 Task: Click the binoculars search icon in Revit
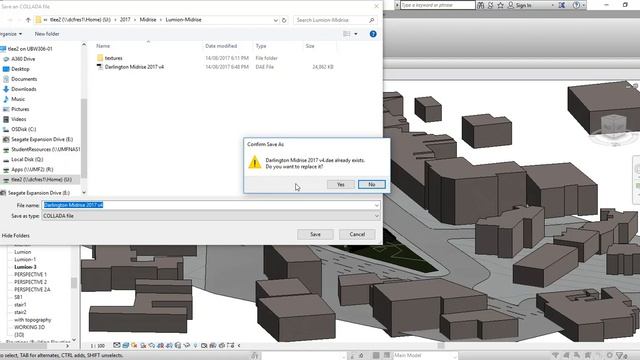click(480, 5)
